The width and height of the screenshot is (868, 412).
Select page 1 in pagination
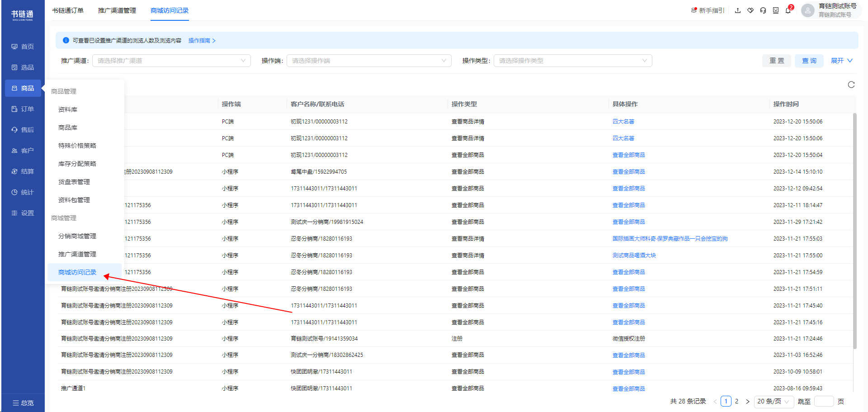pos(726,402)
